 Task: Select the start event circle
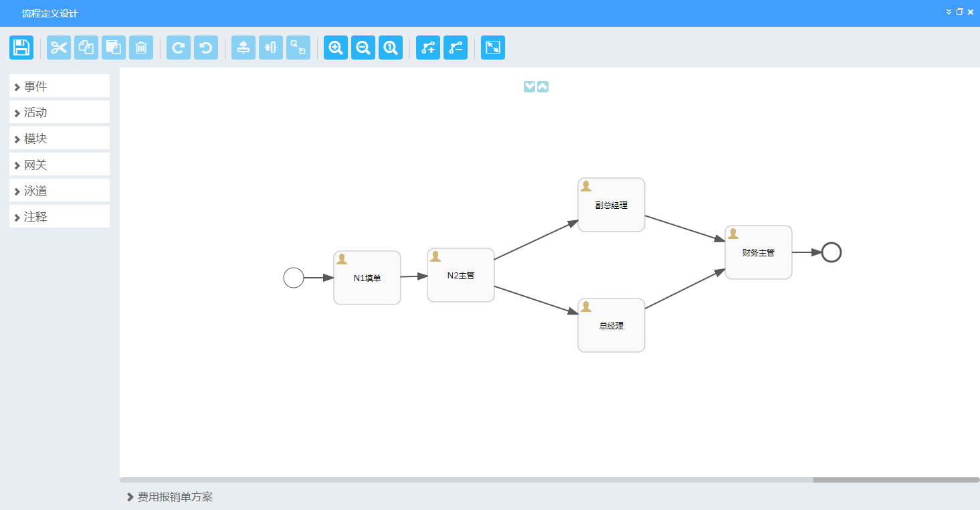click(x=294, y=278)
